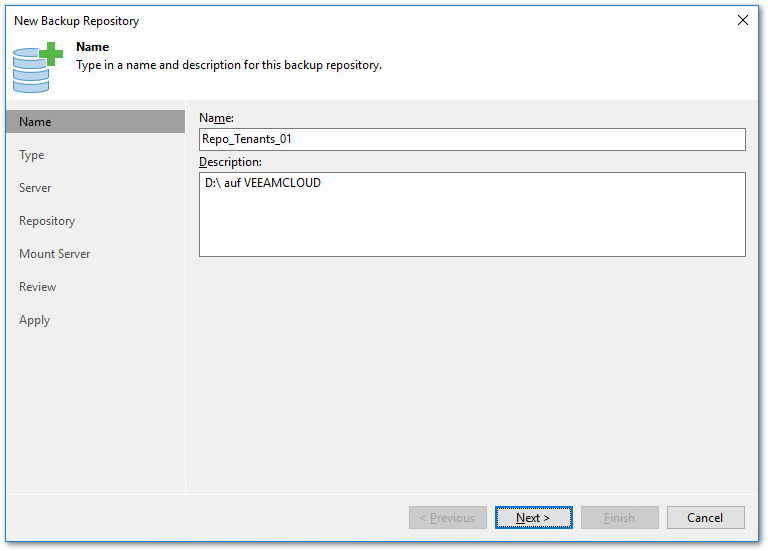Choose the Apply step in the sidebar
The height and width of the screenshot is (551, 768).
tap(35, 320)
